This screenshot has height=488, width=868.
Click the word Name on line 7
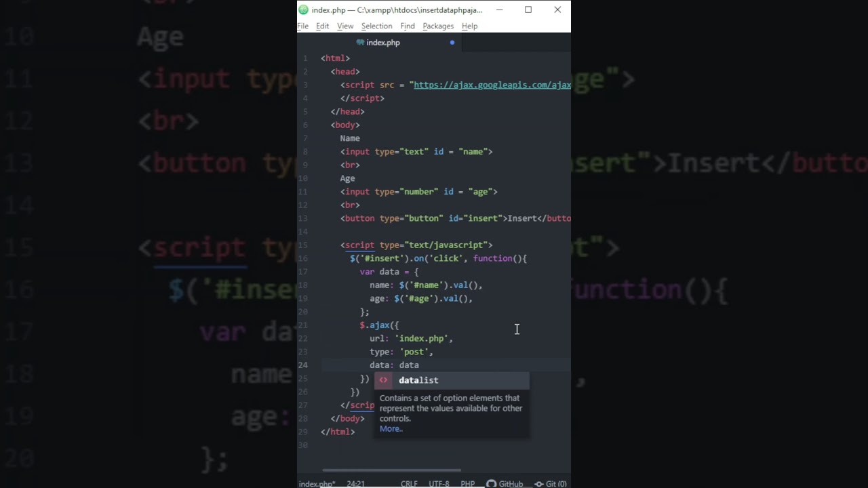click(x=350, y=138)
